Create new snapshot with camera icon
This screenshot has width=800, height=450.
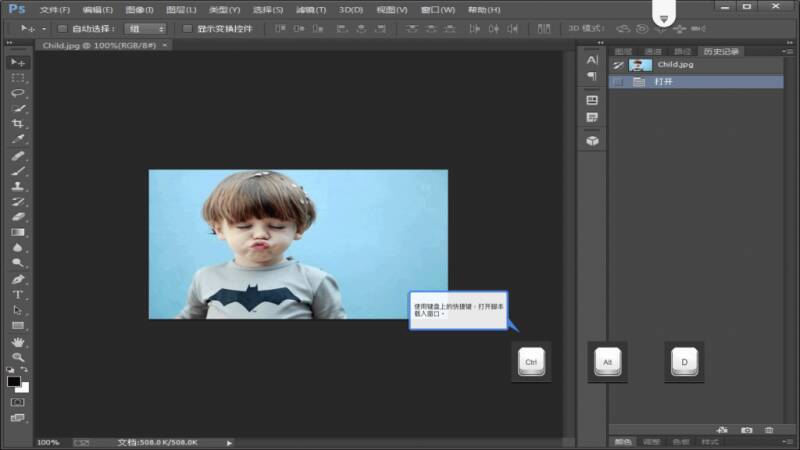point(746,430)
